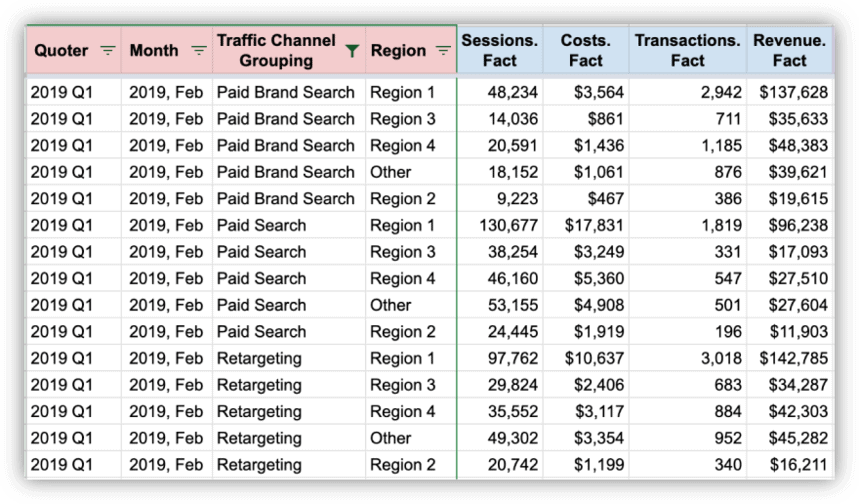859x504 pixels.
Task: Select the Costs. Fact column header
Action: [586, 50]
